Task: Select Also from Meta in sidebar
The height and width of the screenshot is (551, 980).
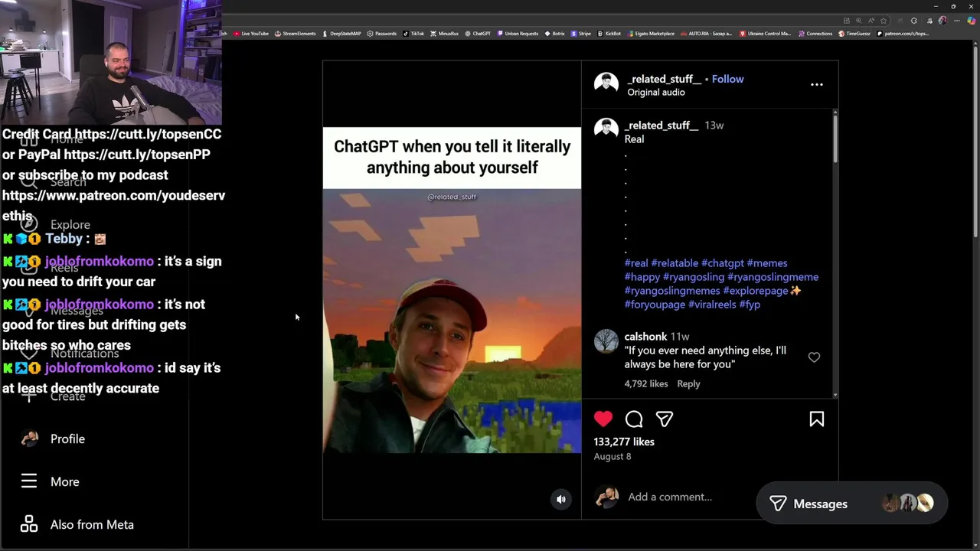Action: pos(92,524)
